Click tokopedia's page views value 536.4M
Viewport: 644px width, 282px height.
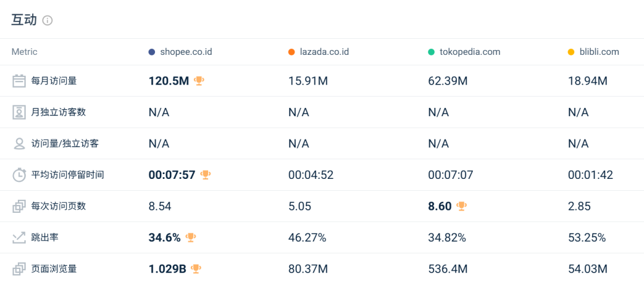point(448,269)
